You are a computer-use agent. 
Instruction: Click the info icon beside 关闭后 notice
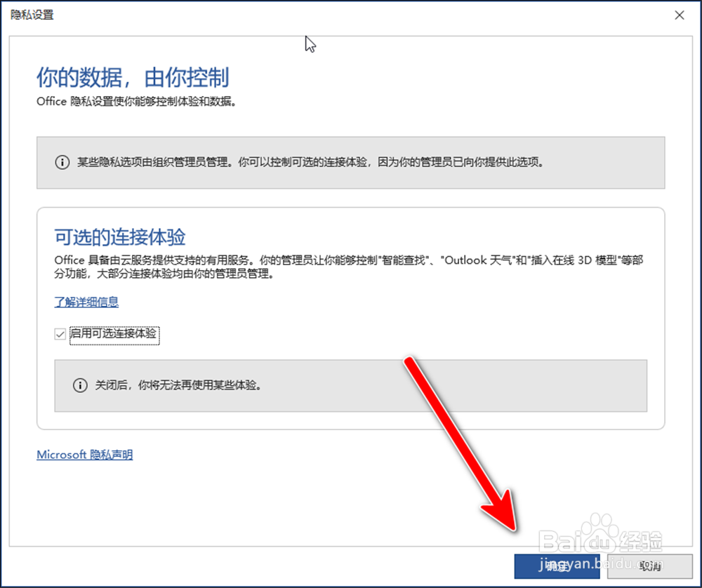pyautogui.click(x=80, y=385)
